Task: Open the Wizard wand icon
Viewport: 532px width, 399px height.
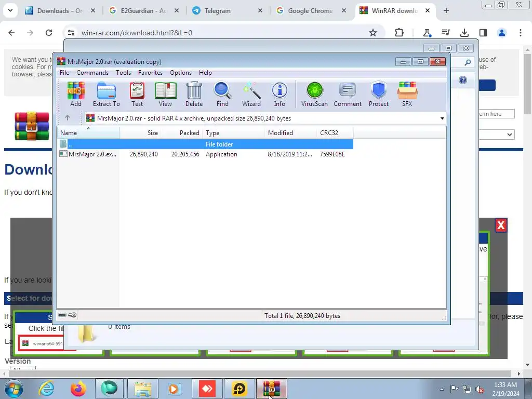Action: tap(251, 95)
